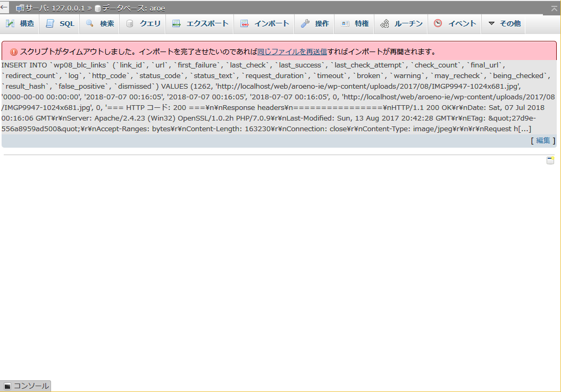Click the 編集 link below the query
The height and width of the screenshot is (392, 561).
coord(543,140)
